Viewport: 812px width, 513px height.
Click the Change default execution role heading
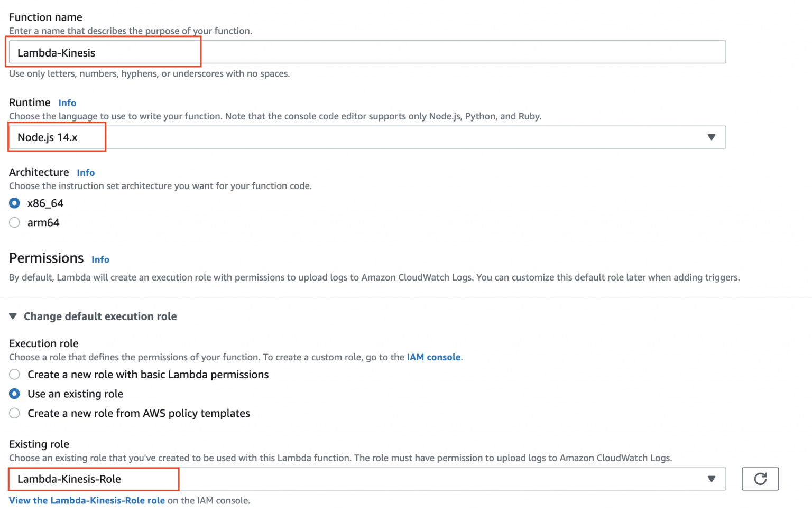(100, 316)
